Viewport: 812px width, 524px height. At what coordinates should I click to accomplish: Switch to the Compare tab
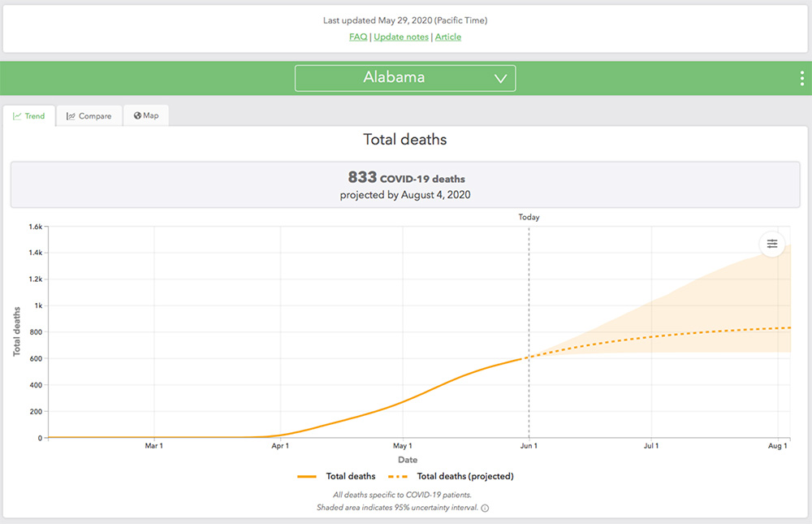pyautogui.click(x=89, y=116)
